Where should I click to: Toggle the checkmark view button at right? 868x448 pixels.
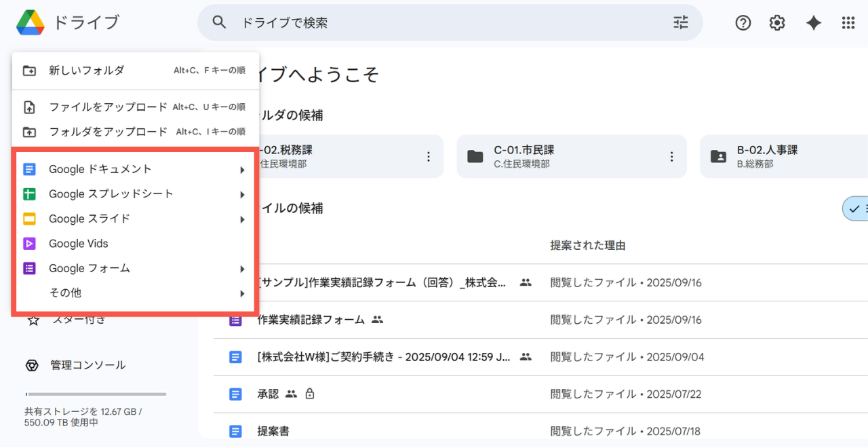[x=854, y=208]
